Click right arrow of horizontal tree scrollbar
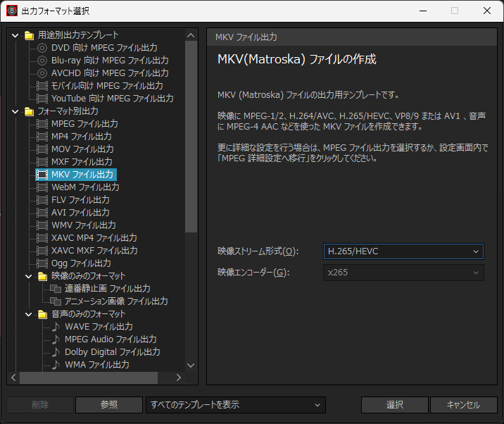Viewport: 504px width, 424px height. tap(179, 378)
